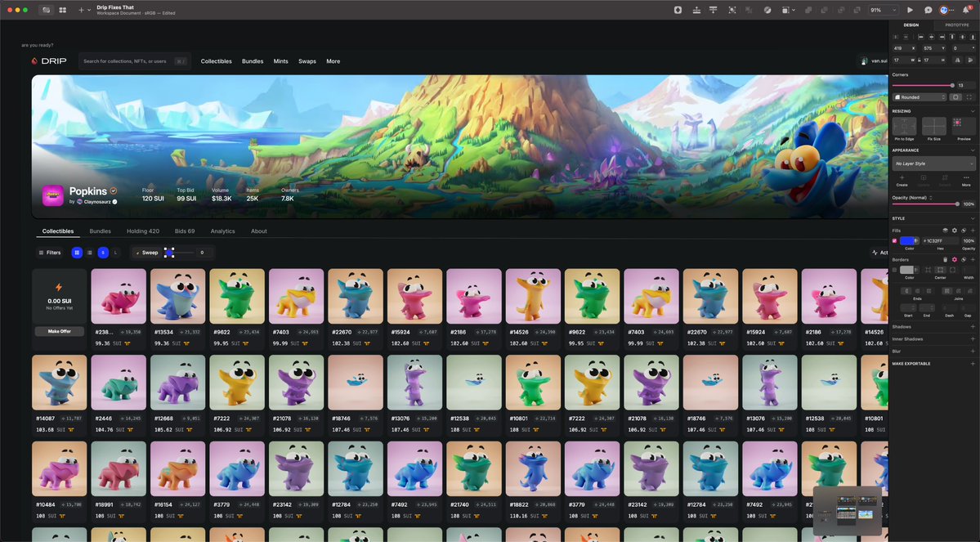Click the send Backward toolbar icon
This screenshot has height=542, width=980.
pos(713,10)
